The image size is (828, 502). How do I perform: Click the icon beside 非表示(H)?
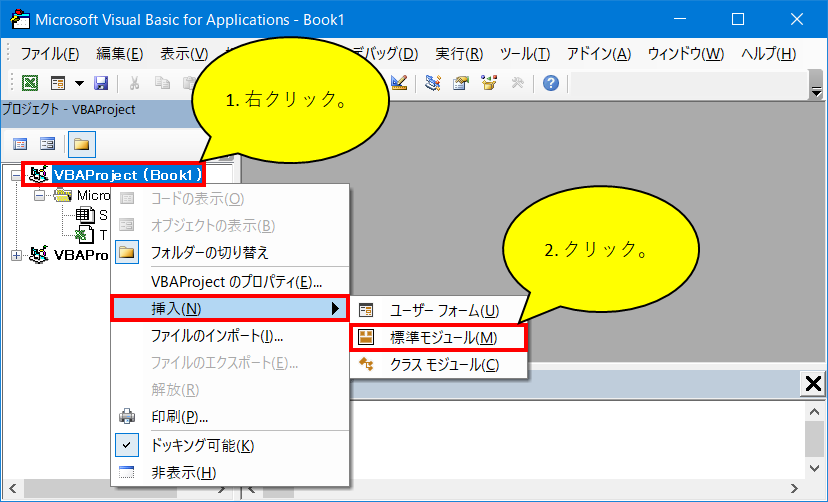tap(127, 472)
